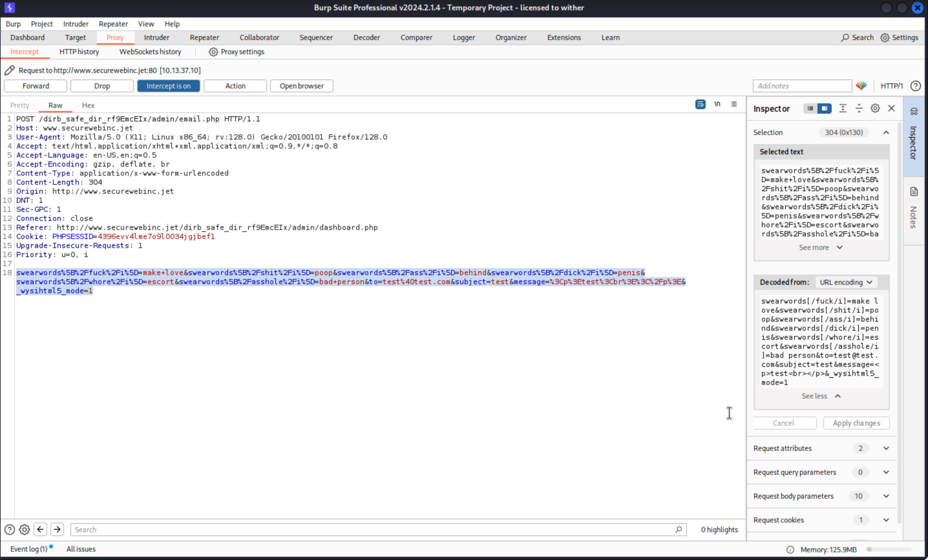Click the bottom-left help question icon
The height and width of the screenshot is (560, 928).
click(x=9, y=530)
